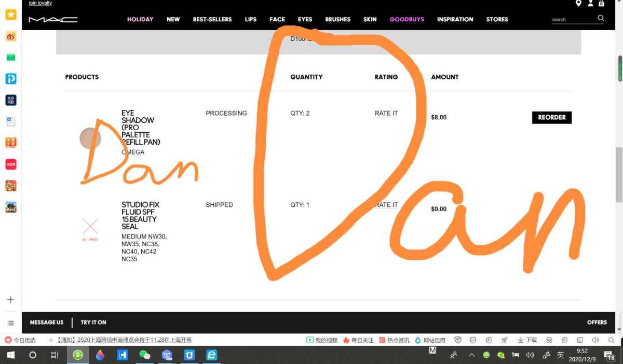The image size is (623, 364).
Task: Click the 2020上海跨境电商博览会 notice text
Action: [x=124, y=340]
